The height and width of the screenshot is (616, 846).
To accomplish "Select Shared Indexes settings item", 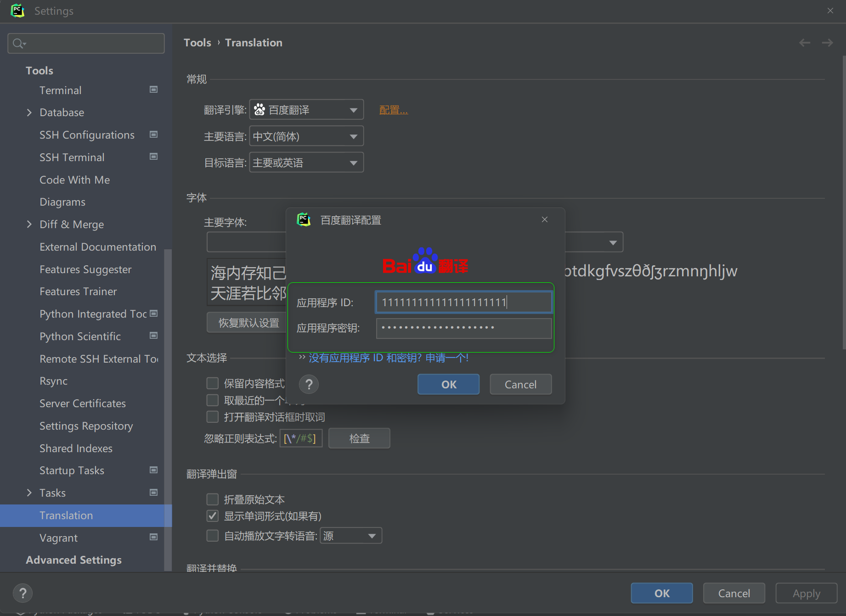I will click(76, 448).
